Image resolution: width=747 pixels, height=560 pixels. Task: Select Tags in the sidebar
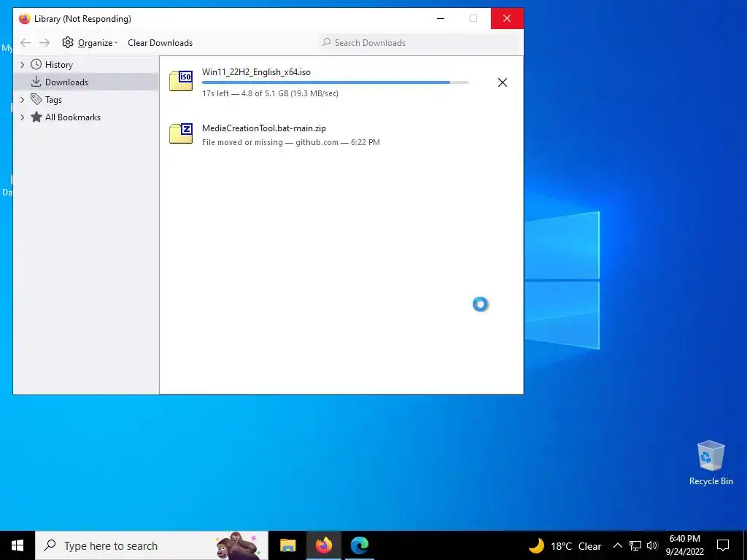tap(53, 99)
